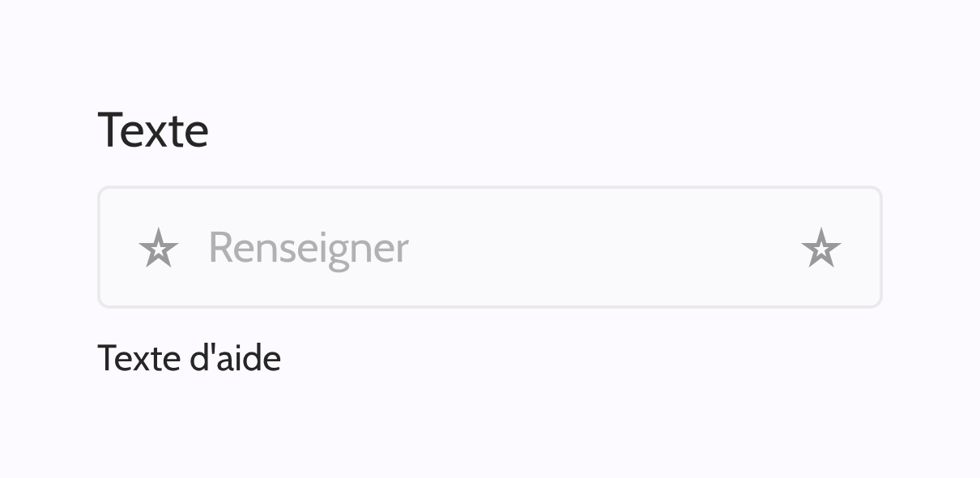Viewport: 980px width, 478px height.
Task: Click the Texte d'aide helper text
Action: pos(189,358)
